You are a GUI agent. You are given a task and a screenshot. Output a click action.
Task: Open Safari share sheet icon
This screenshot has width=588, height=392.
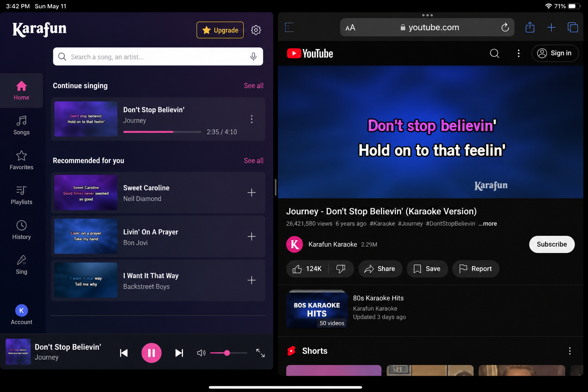530,27
